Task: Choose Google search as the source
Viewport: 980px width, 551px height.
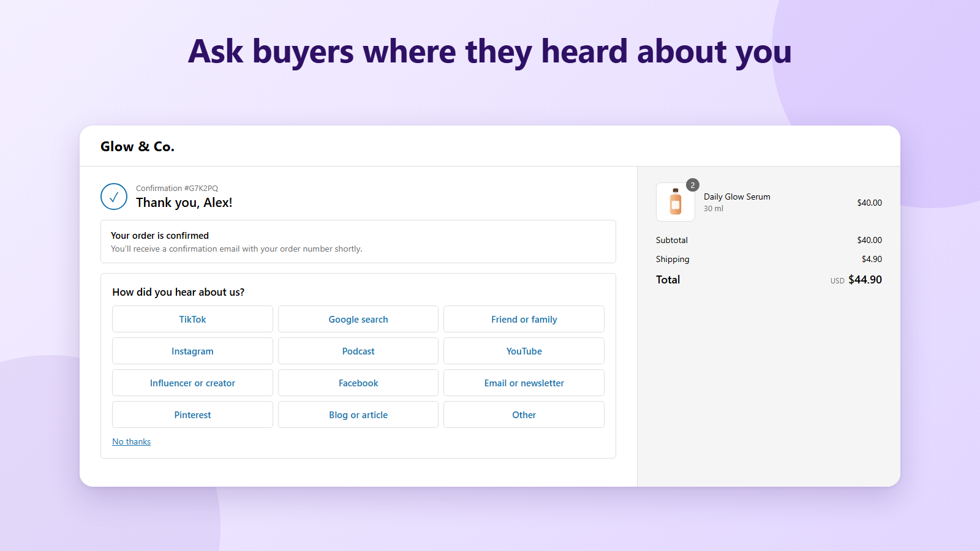Action: click(x=358, y=319)
